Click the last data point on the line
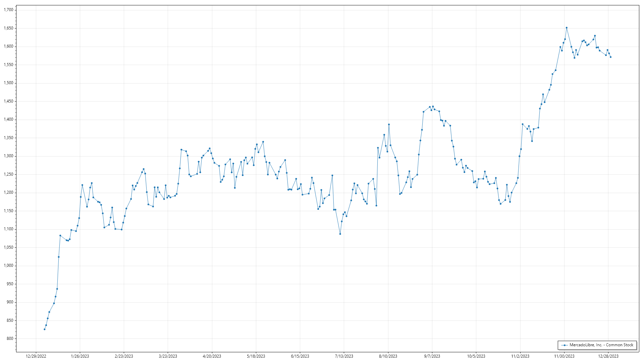This screenshot has width=644, height=362. click(x=610, y=57)
